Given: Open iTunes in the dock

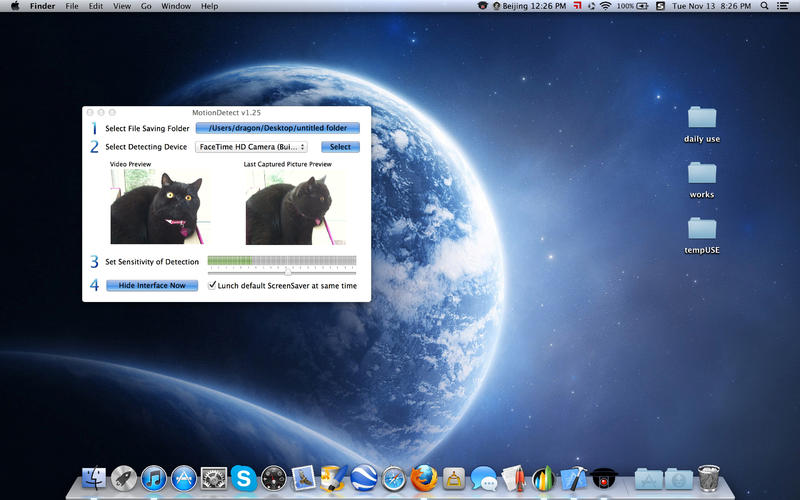Looking at the screenshot, I should (x=154, y=479).
